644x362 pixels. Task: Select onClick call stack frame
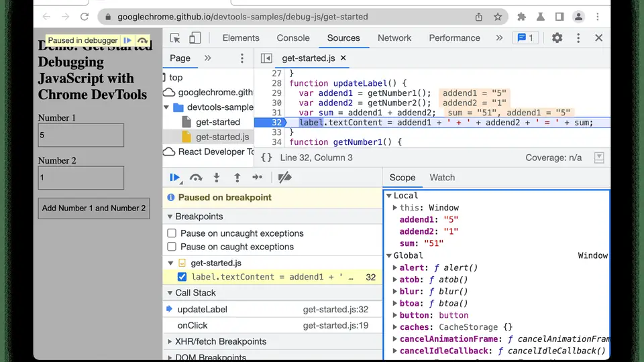tap(273, 326)
